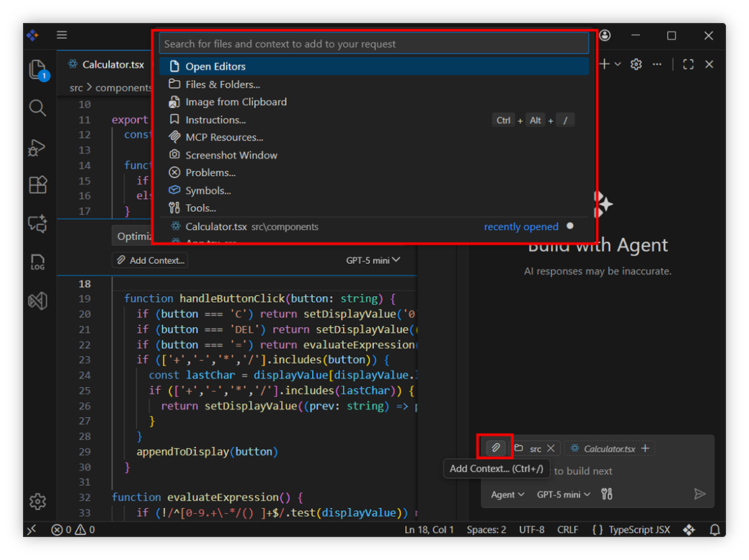Viewport: 749px width, 560px height.
Task: Select Files & Folders from the context list
Action: pos(223,84)
